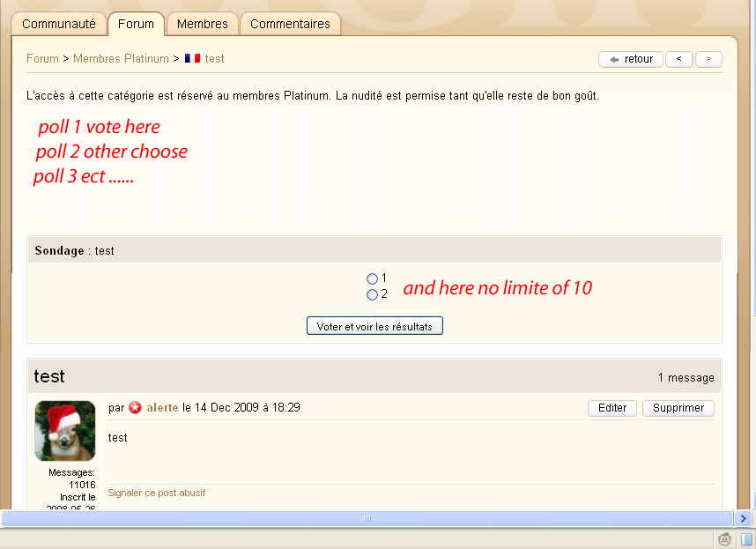Go to the Commentaires tab
Viewport: 756px width, 549px height.
click(290, 24)
